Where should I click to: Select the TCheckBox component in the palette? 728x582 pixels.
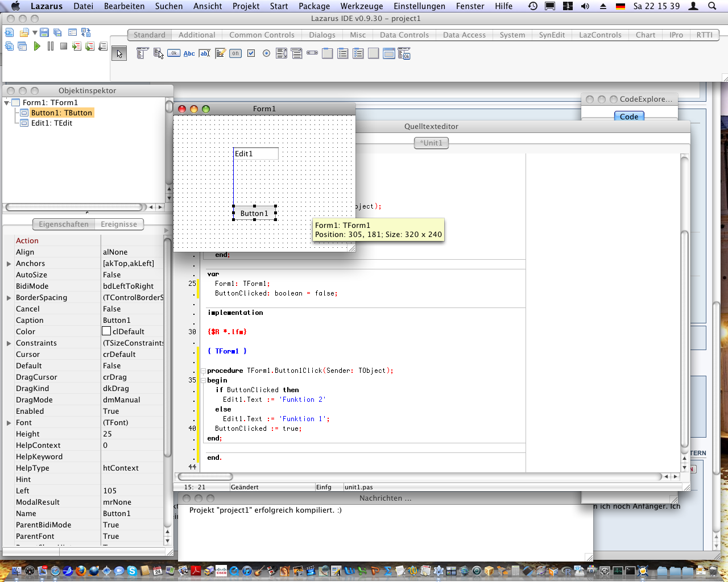pos(251,53)
